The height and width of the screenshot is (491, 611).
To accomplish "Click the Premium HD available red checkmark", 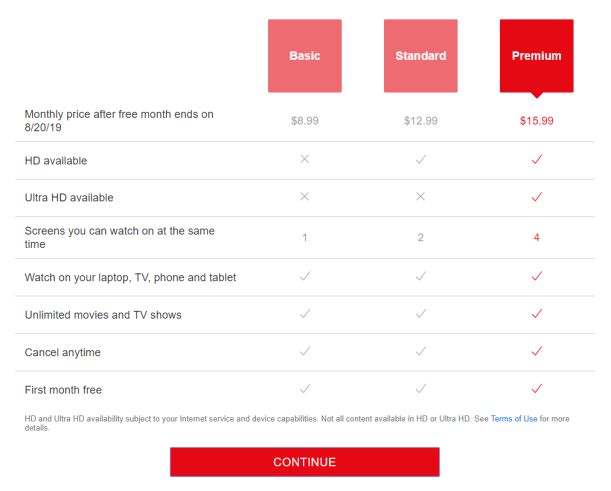I will (x=537, y=159).
